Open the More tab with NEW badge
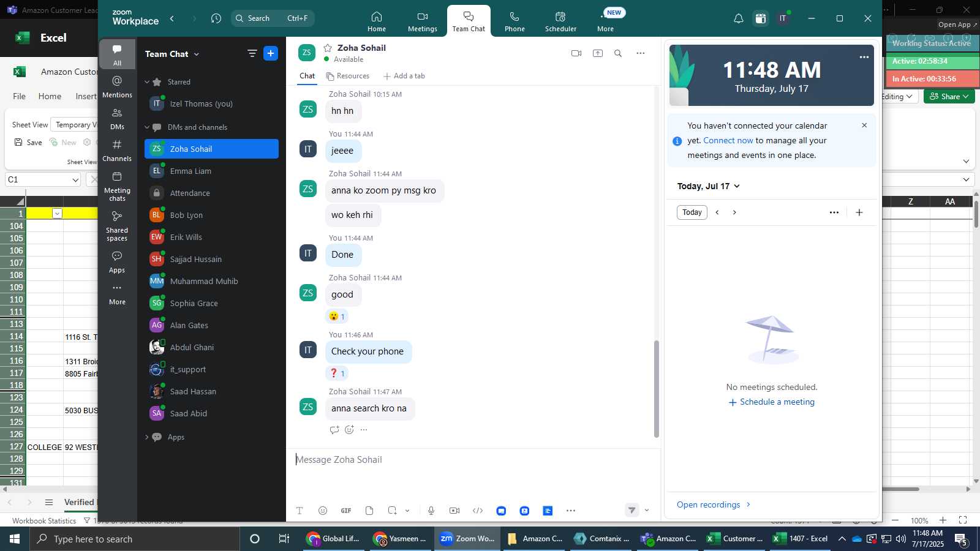Screen dimensions: 980x551 pyautogui.click(x=606, y=21)
